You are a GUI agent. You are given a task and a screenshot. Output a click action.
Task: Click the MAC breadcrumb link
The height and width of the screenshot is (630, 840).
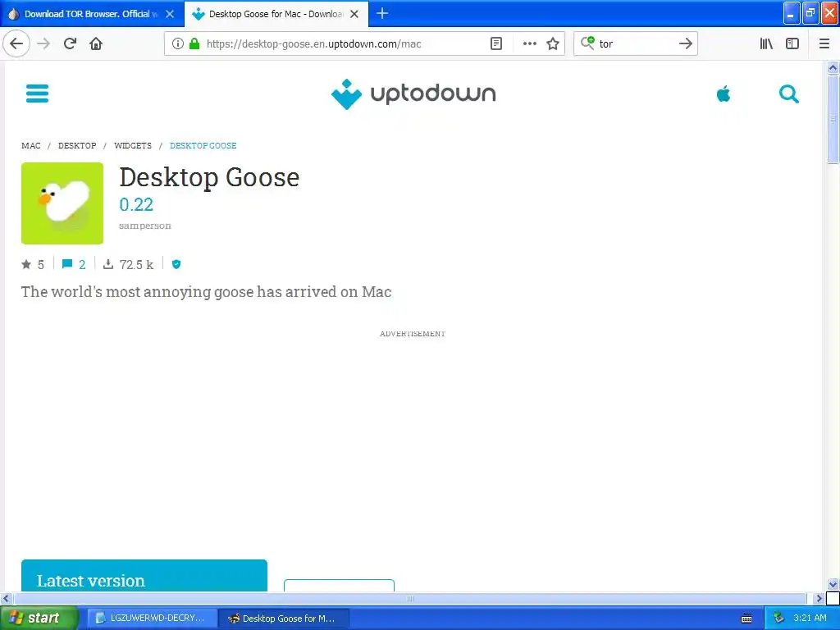point(31,146)
